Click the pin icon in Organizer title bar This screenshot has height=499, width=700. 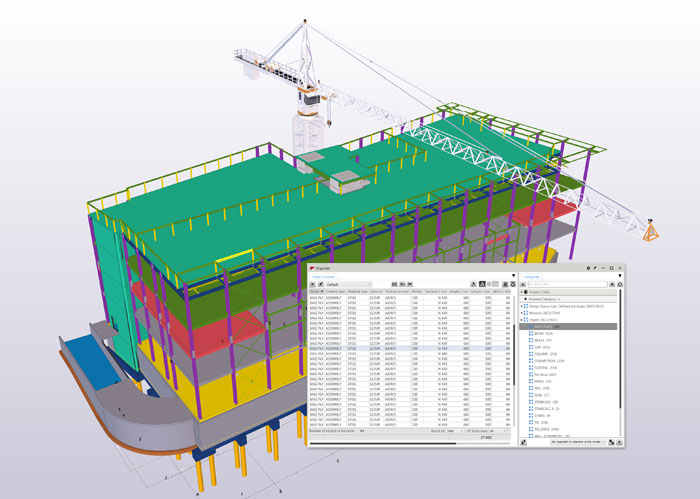coord(595,268)
